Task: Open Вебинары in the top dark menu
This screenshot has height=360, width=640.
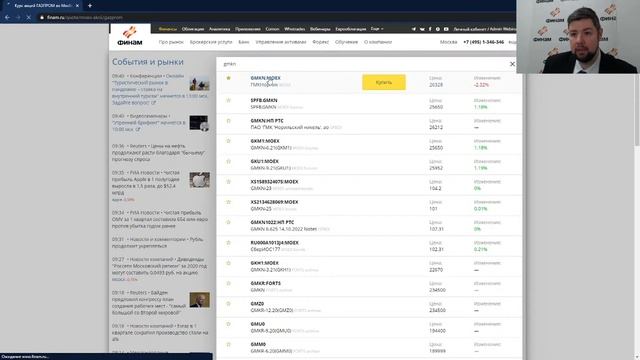Action: [320, 29]
